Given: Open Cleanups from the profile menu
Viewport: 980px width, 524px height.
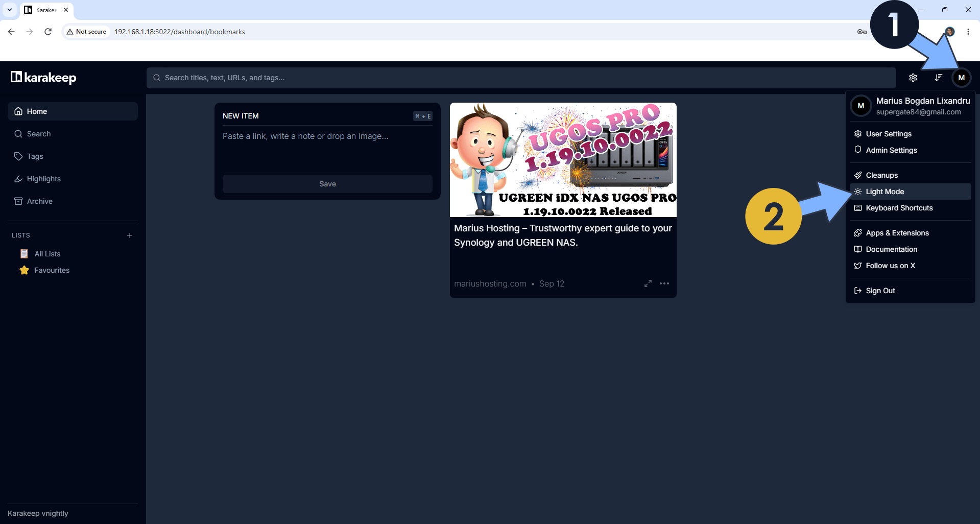Looking at the screenshot, I should click(911, 175).
